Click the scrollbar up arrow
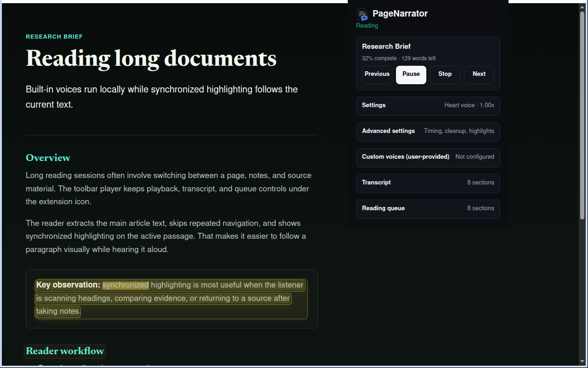The width and height of the screenshot is (588, 368). tap(582, 7)
